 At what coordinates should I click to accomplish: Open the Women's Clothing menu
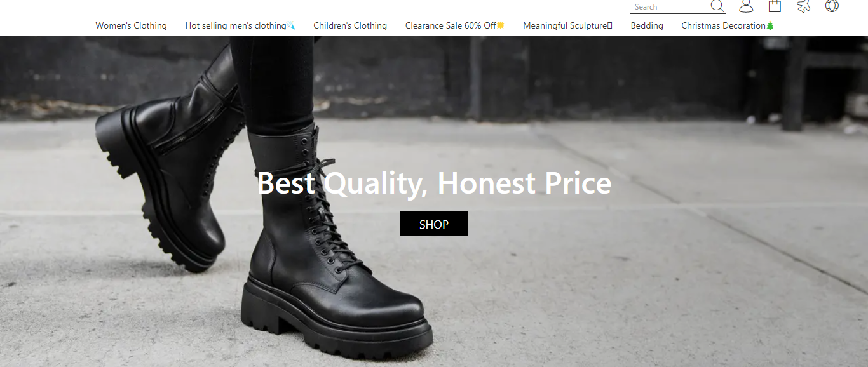tap(131, 26)
